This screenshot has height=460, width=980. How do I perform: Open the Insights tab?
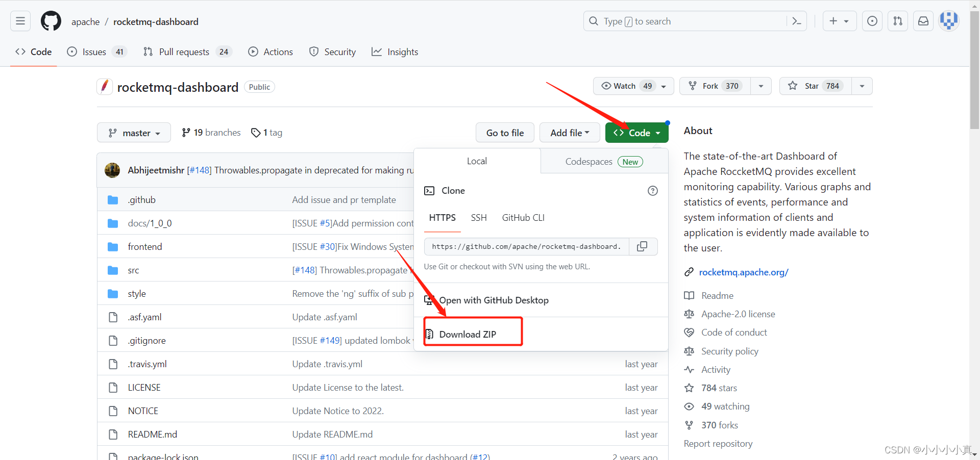pos(395,52)
